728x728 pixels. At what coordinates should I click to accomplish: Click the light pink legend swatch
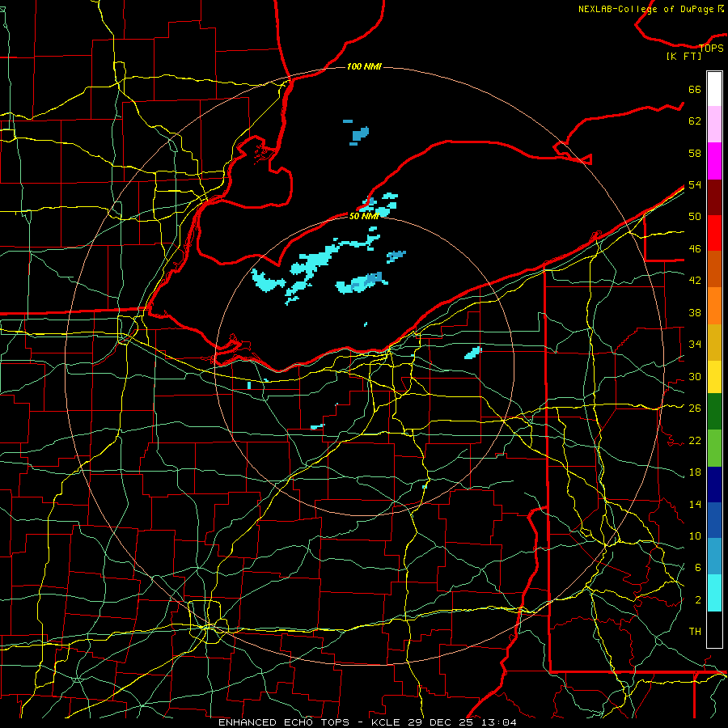pos(714,125)
